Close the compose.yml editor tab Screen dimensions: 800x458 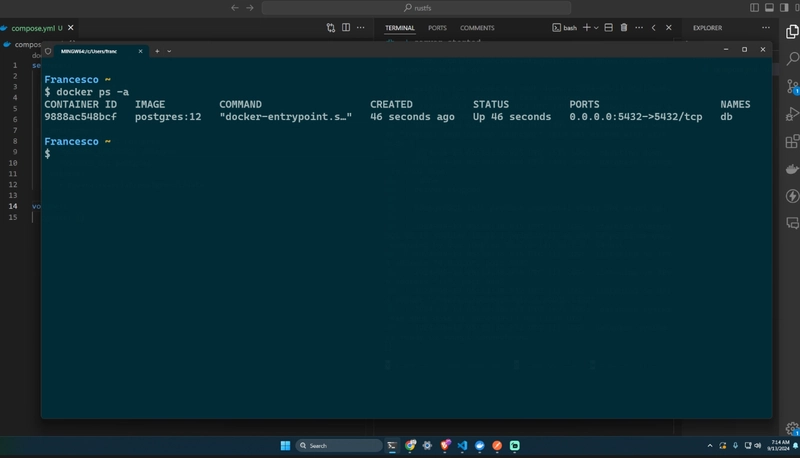coord(71,28)
